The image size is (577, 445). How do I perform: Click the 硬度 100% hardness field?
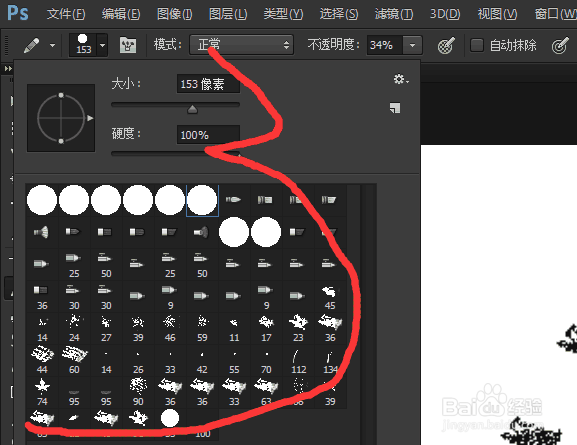pyautogui.click(x=208, y=135)
